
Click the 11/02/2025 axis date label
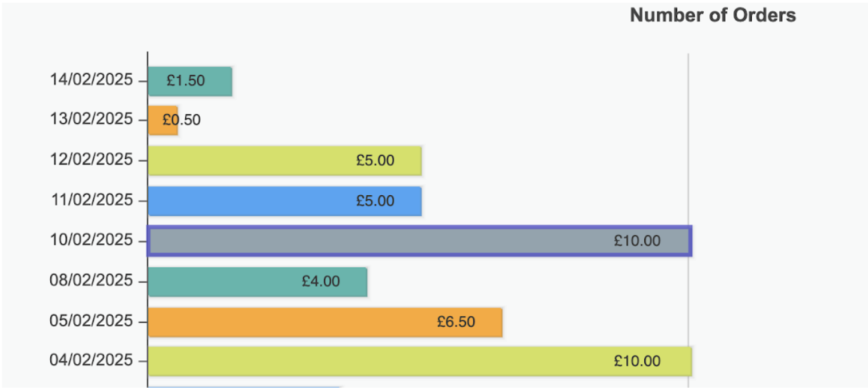coord(93,200)
